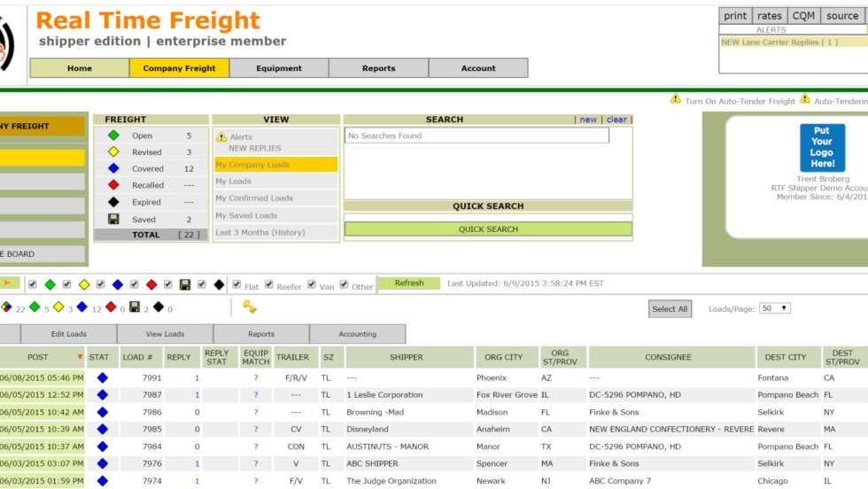
Task: Uncheck the Reefer trailer filter
Action: point(269,284)
